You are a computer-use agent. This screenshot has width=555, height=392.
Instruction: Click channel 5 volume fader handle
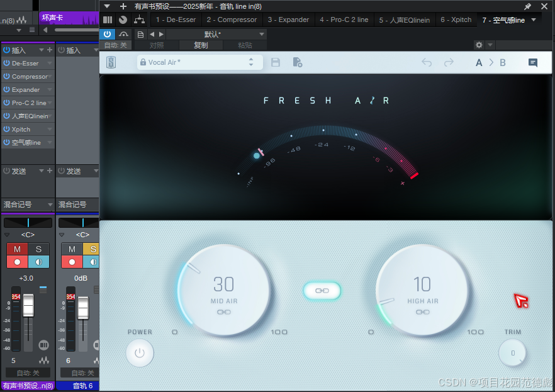[x=28, y=305]
